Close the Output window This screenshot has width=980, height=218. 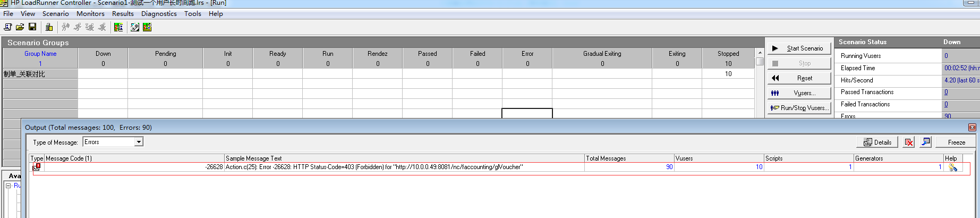[972, 128]
